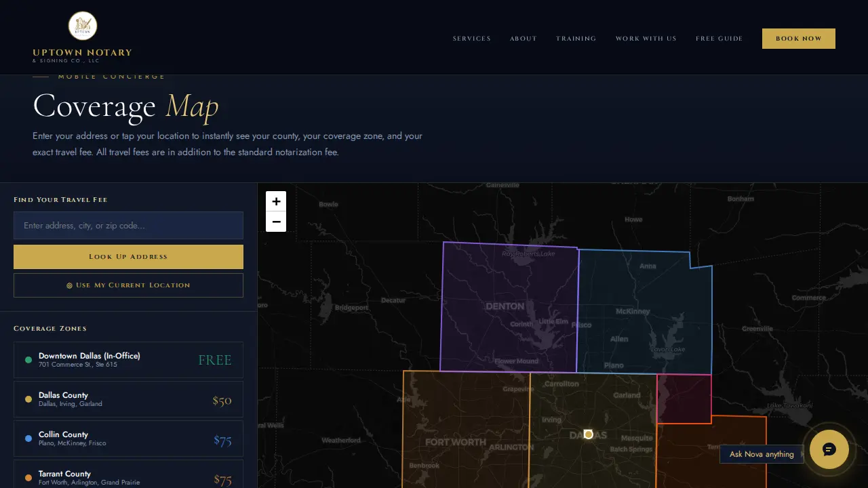The width and height of the screenshot is (868, 488).
Task: Navigate to Work With Us
Action: pos(646,39)
